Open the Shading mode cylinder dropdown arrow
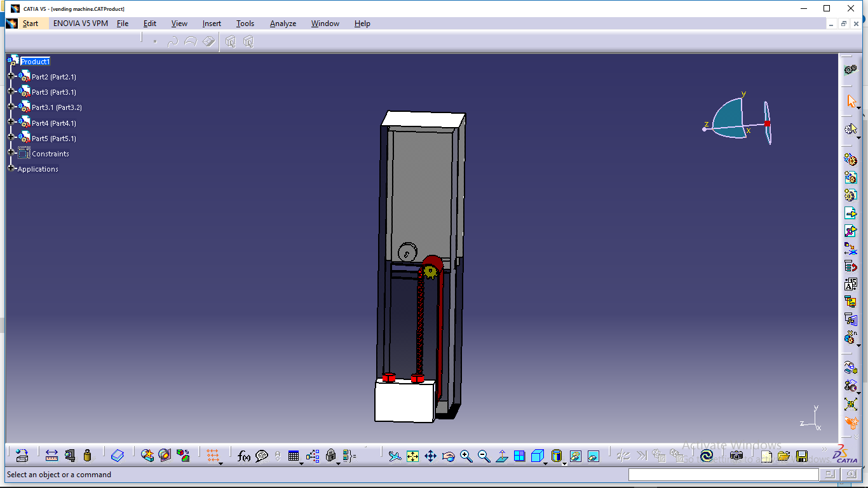 click(x=564, y=463)
